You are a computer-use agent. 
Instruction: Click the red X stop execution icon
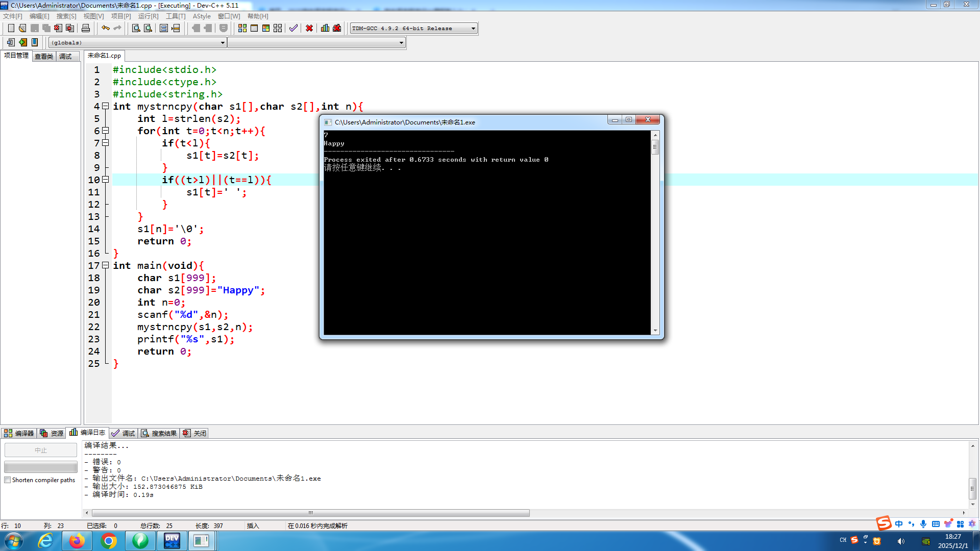(x=309, y=28)
